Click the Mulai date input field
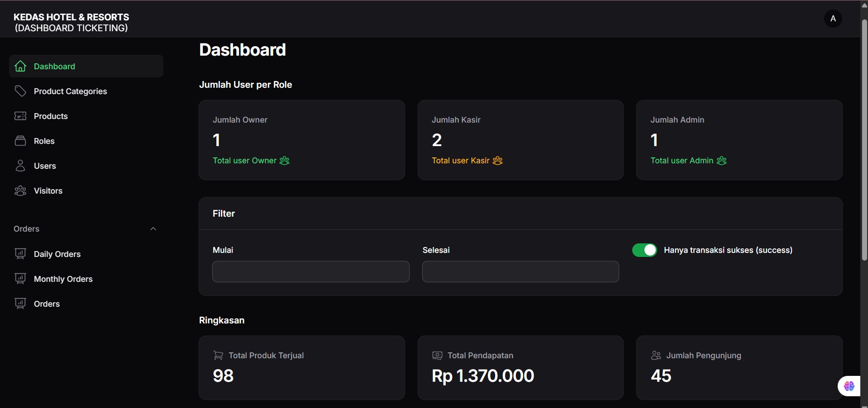Image resolution: width=868 pixels, height=408 pixels. tap(310, 271)
